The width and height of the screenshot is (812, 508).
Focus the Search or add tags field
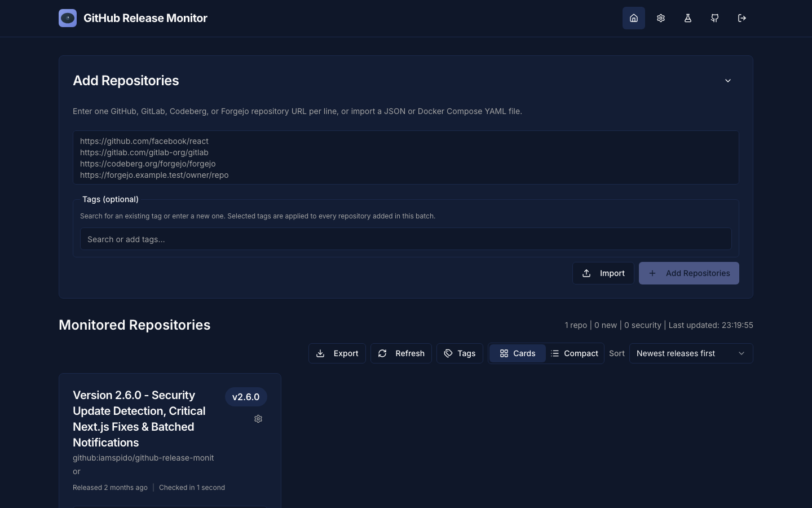click(406, 239)
